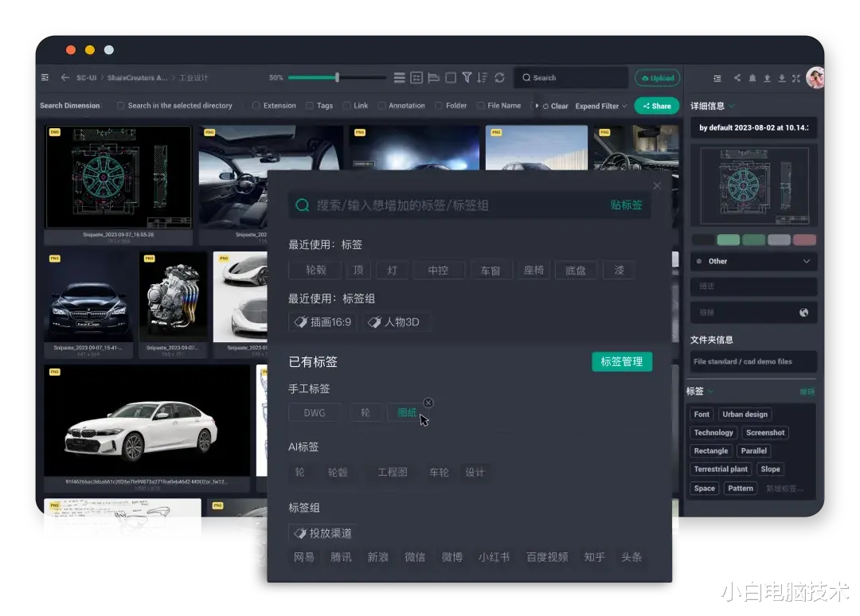Click the share icon in top-right toolbar

tap(737, 78)
